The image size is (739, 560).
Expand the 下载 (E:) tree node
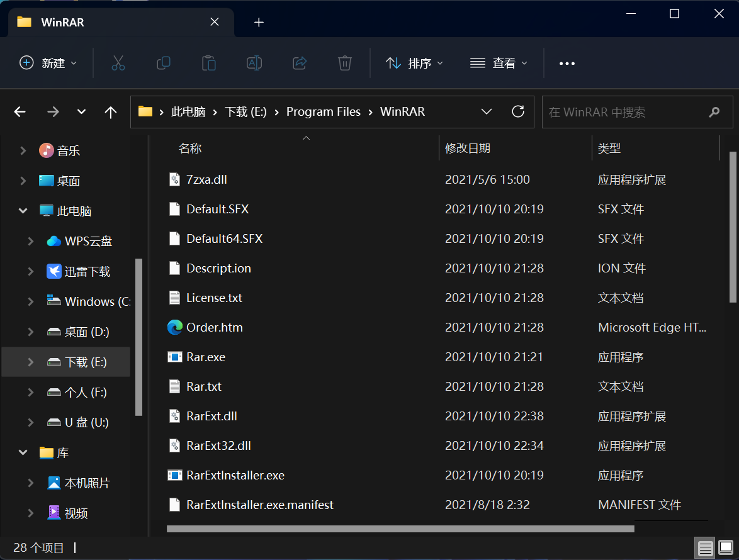[31, 362]
